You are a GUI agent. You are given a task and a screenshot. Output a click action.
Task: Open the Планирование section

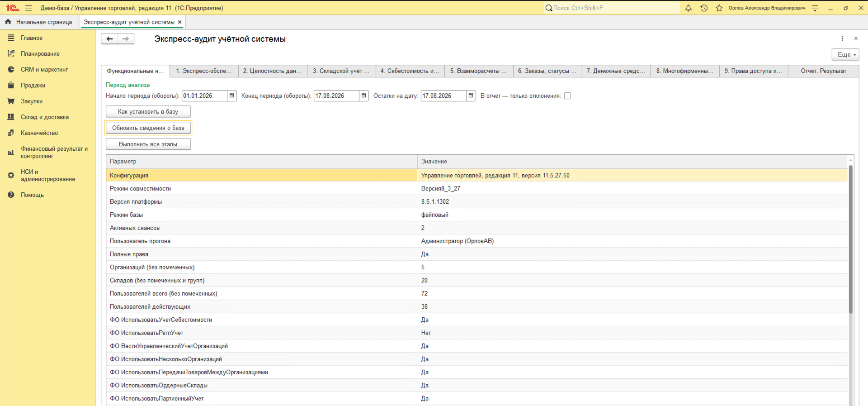47,54
